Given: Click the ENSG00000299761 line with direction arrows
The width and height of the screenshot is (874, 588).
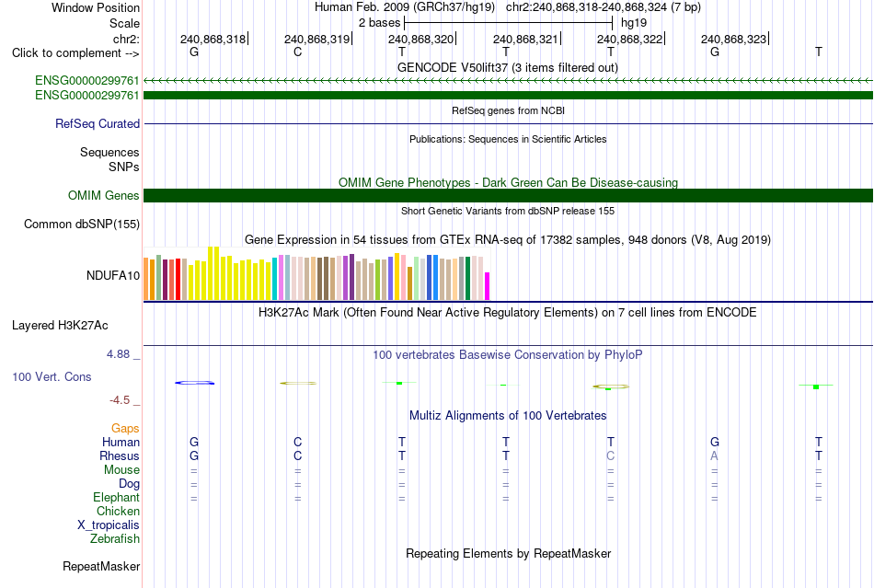Looking at the screenshot, I should point(508,81).
